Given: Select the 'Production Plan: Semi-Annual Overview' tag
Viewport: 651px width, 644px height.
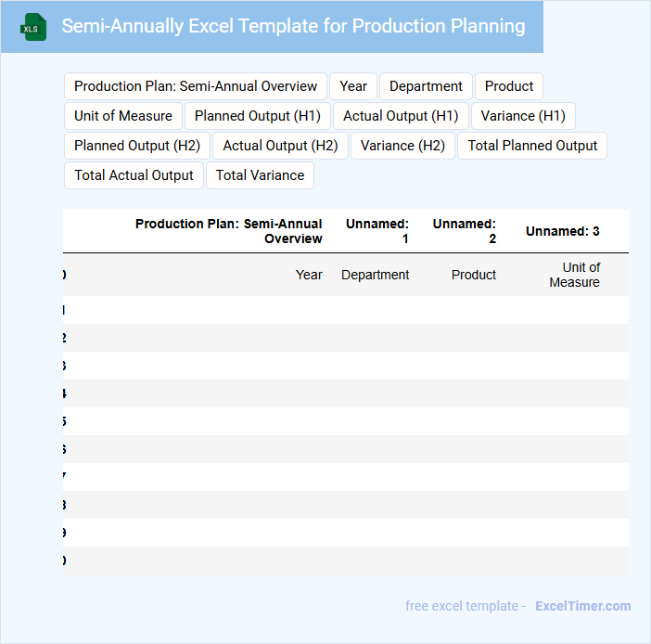Looking at the screenshot, I should point(196,86).
